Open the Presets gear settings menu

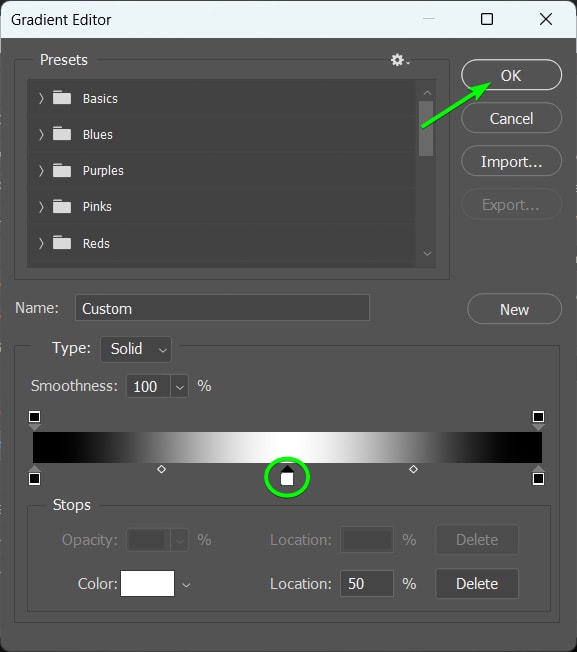[399, 60]
